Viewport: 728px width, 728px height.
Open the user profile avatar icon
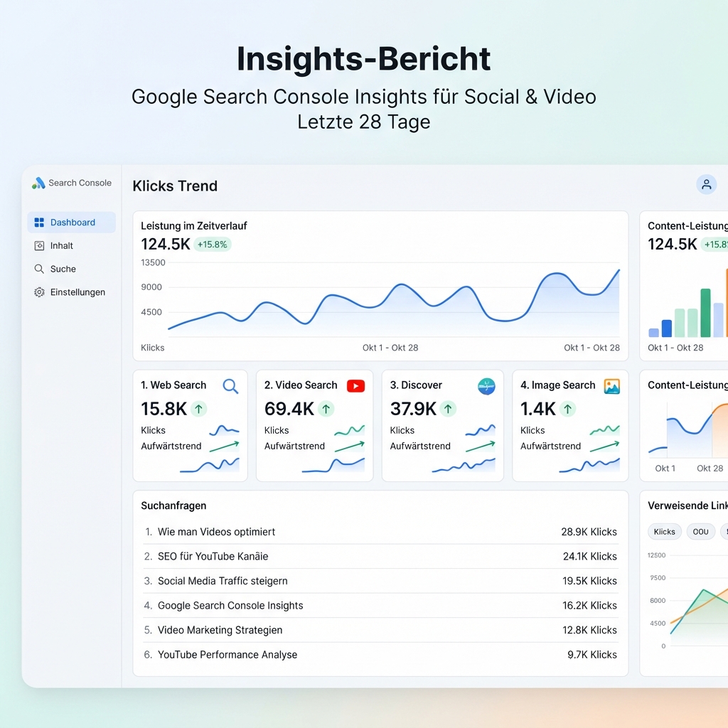click(x=706, y=184)
